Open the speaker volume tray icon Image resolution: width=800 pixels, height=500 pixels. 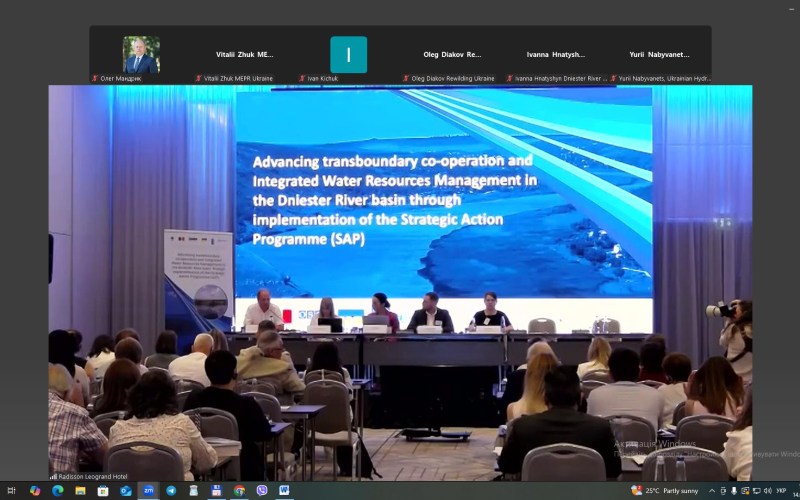click(x=768, y=491)
